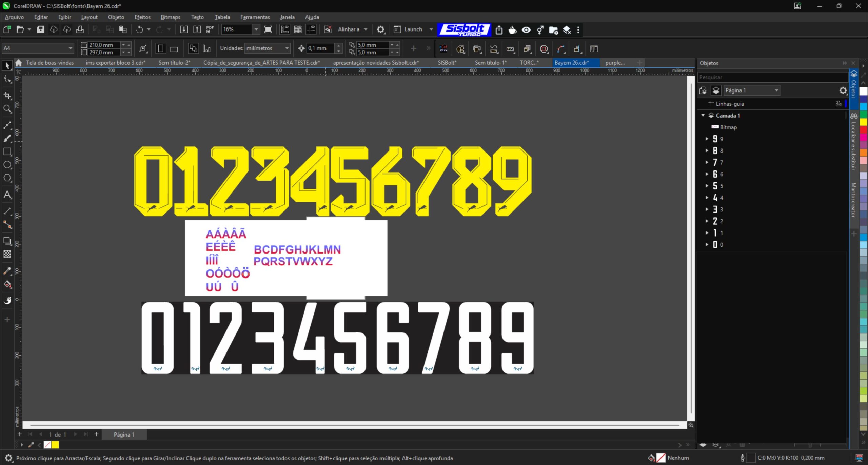Expand the object group 9
The width and height of the screenshot is (868, 465).
point(707,139)
